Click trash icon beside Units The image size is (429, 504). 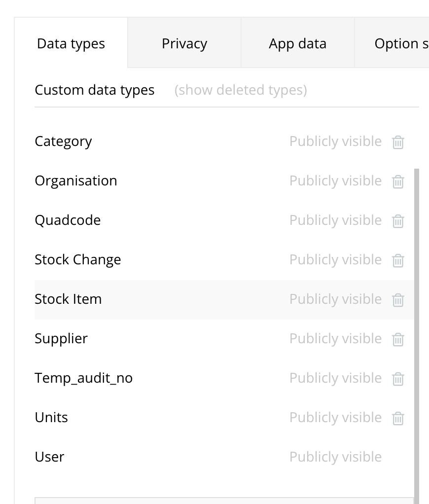(398, 419)
